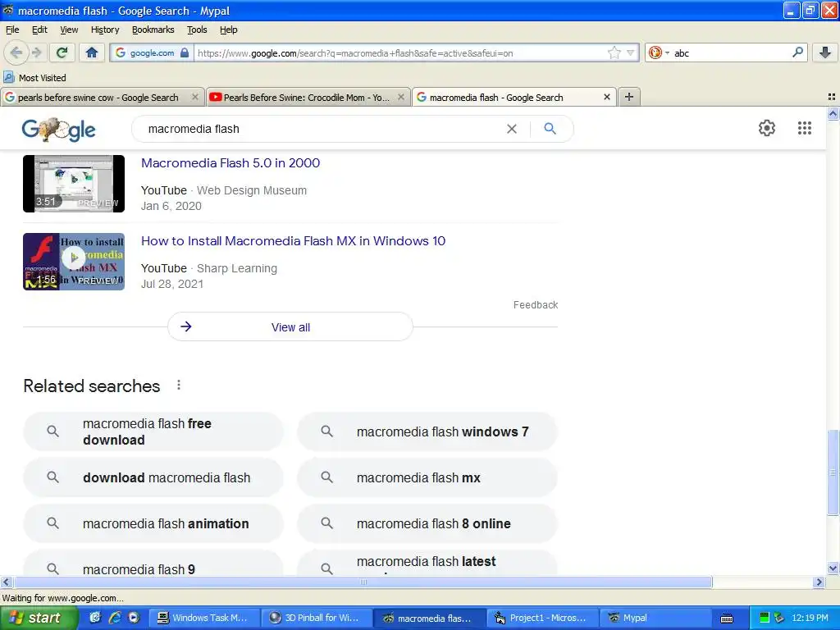
Task: Clear the Google search box with X
Action: 512,129
